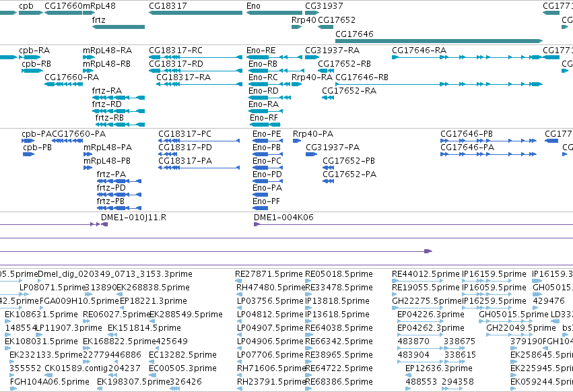Screen dimensions: 573x392
Task: Select the CG17646-PA protein feature
Action: pos(489,154)
